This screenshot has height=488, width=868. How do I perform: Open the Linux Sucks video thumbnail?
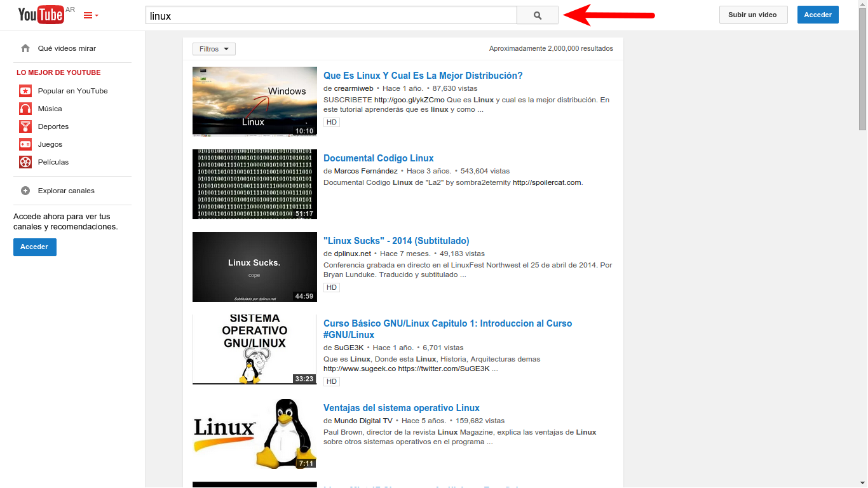[255, 267]
